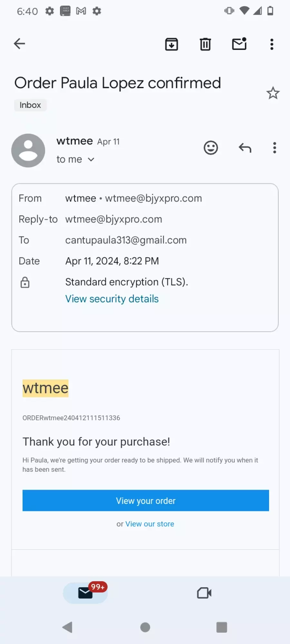Open View security details link
Screen dimensions: 290x644
(112, 299)
